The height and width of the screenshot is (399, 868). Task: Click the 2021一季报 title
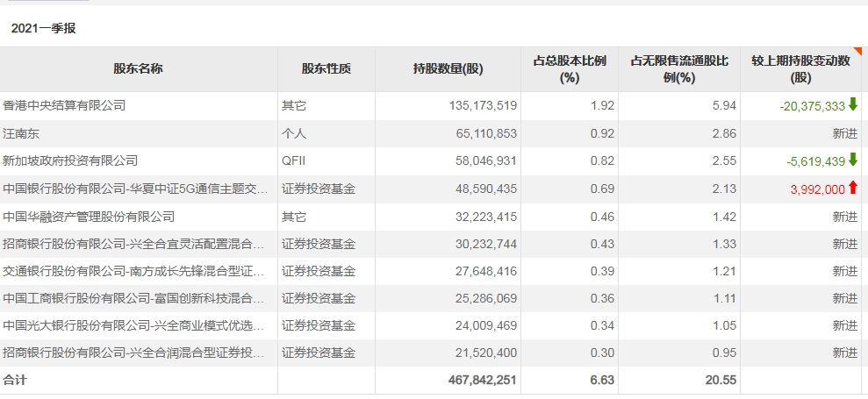(43, 29)
